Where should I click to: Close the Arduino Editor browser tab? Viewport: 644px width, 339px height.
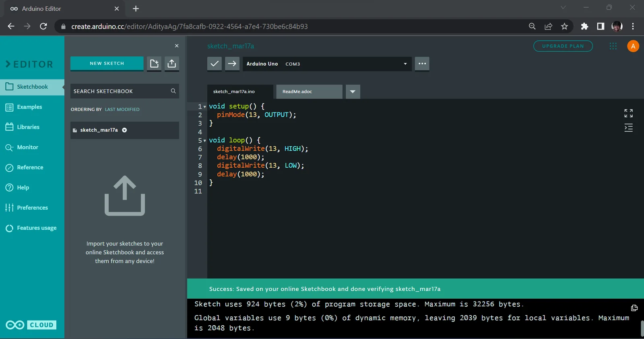click(x=117, y=8)
